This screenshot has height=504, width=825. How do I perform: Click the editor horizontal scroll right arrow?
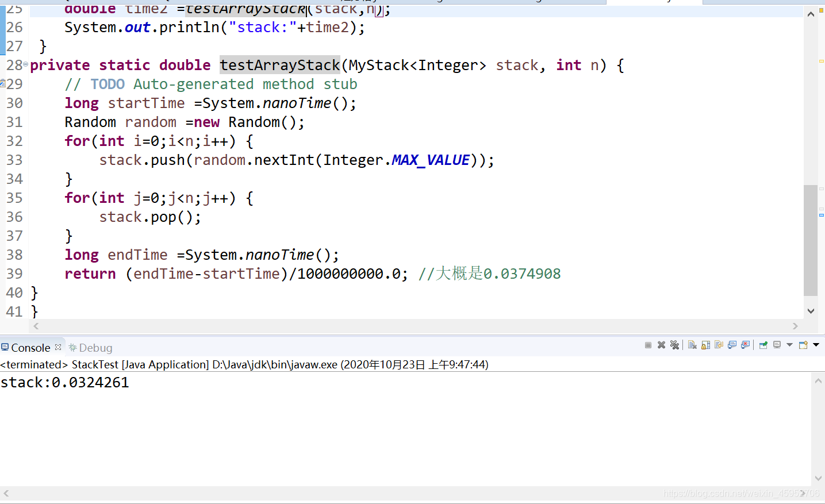click(x=795, y=326)
